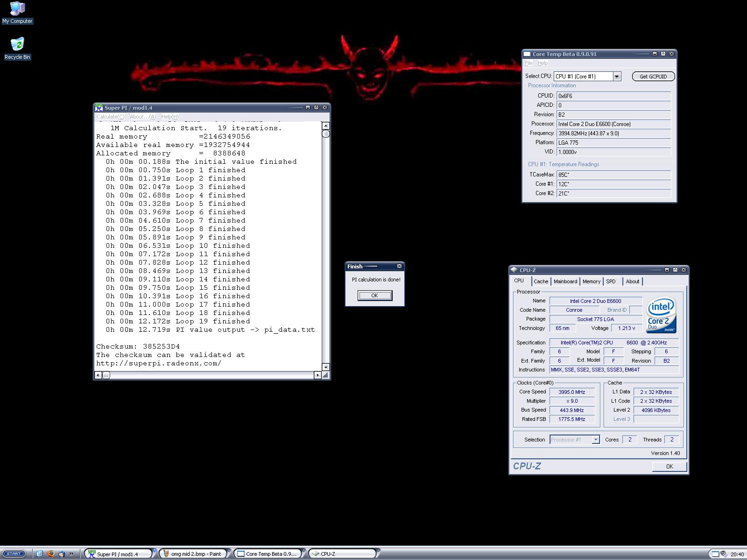This screenshot has height=560, width=747.
Task: Click the Frequency field 3994.82MHz
Action: pos(614,133)
